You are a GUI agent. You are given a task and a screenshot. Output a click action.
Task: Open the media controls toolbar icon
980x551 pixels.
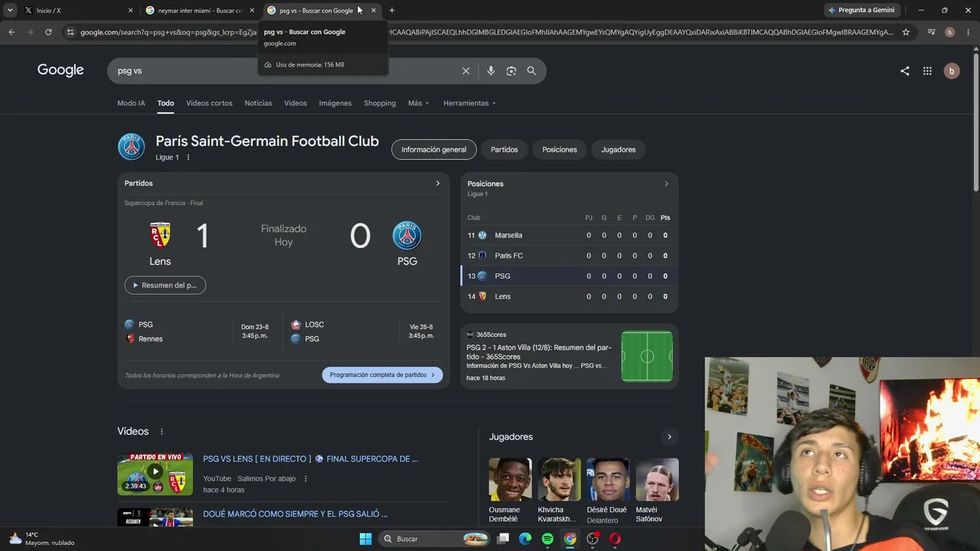click(931, 32)
